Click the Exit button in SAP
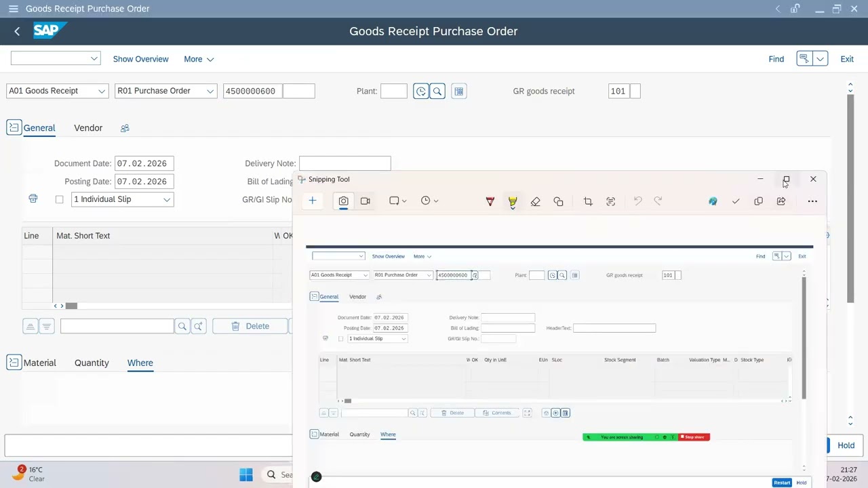868x488 pixels. [x=847, y=59]
